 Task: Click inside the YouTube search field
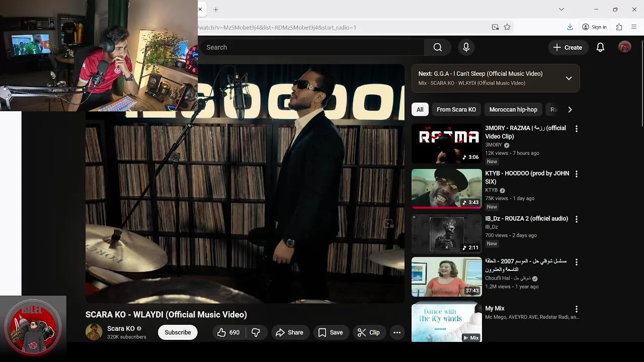[x=312, y=47]
